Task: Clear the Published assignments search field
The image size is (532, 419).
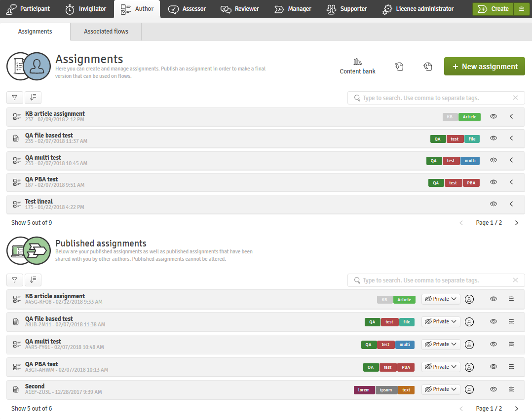Action: click(515, 280)
